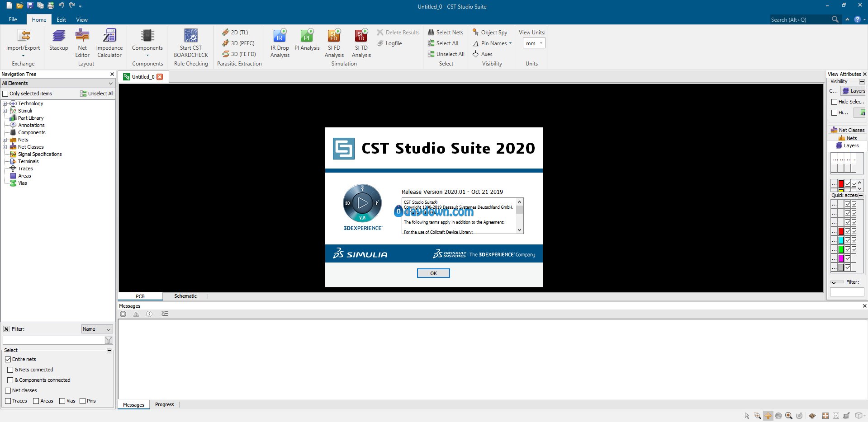Select the Nets tab in View Attributes

pyautogui.click(x=848, y=138)
